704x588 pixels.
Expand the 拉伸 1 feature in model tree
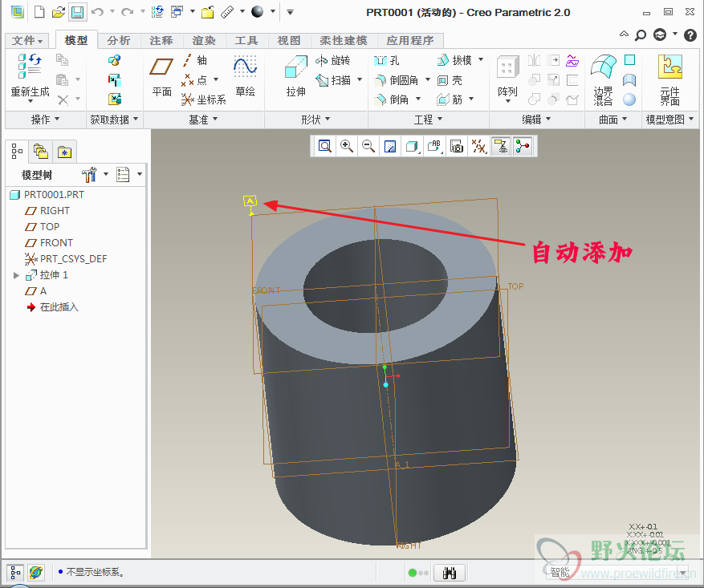(x=16, y=275)
